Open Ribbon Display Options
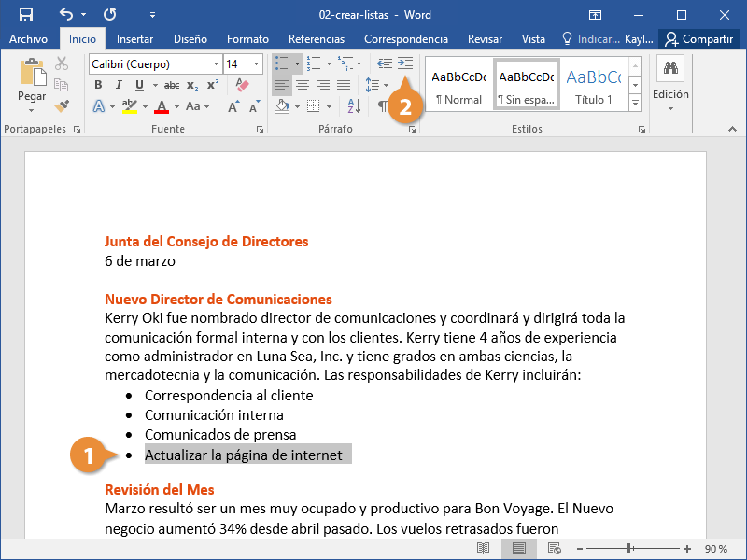 coord(595,15)
